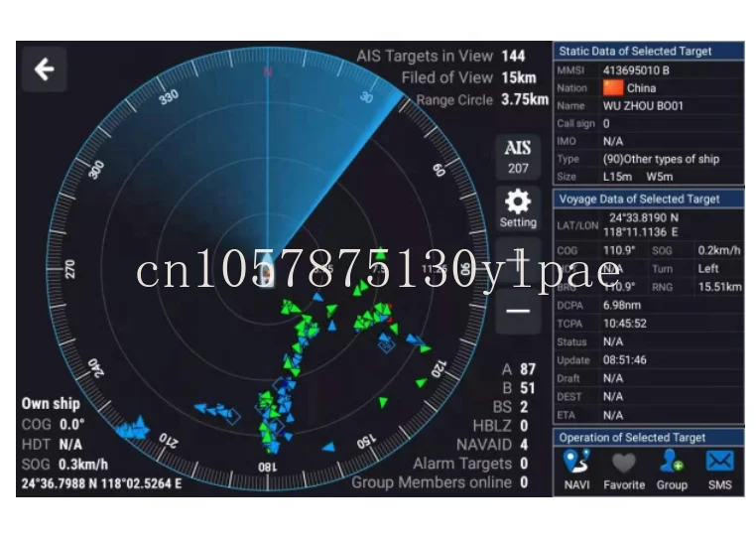Image resolution: width=756 pixels, height=541 pixels.
Task: Open the AIS 207 target list
Action: (x=518, y=157)
